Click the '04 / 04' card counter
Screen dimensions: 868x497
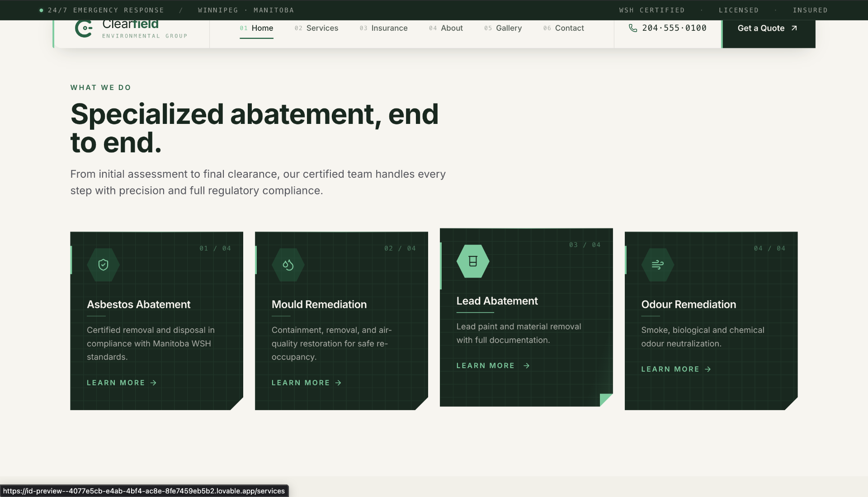pos(769,248)
